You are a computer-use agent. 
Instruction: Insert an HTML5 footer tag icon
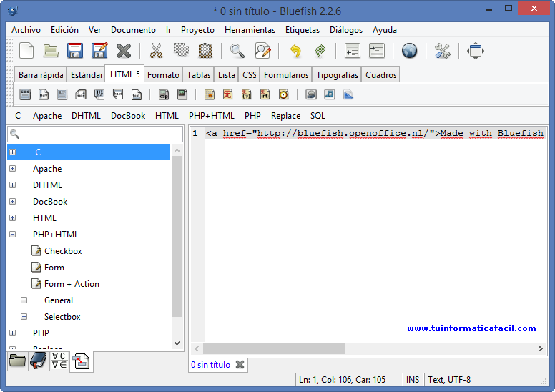click(x=137, y=94)
